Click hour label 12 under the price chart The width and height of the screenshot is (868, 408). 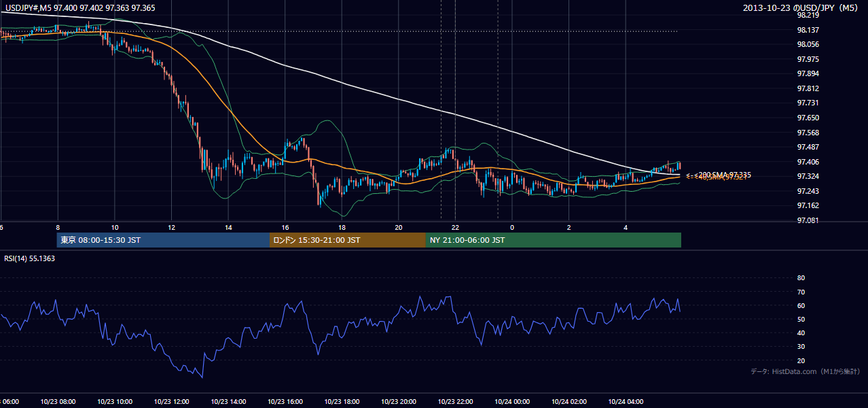(x=171, y=227)
